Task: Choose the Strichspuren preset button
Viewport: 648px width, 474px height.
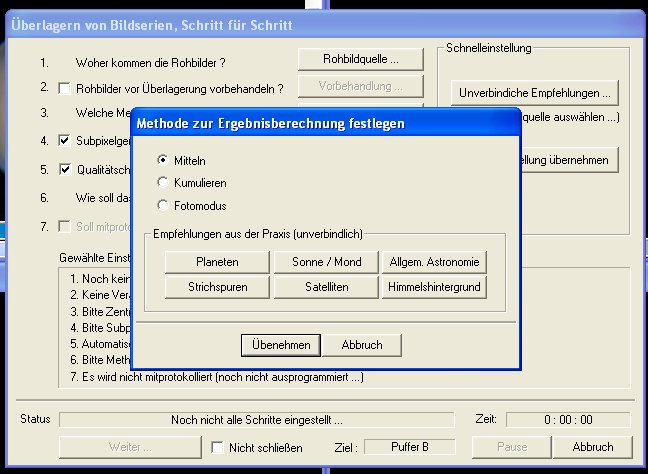Action: pyautogui.click(x=217, y=287)
